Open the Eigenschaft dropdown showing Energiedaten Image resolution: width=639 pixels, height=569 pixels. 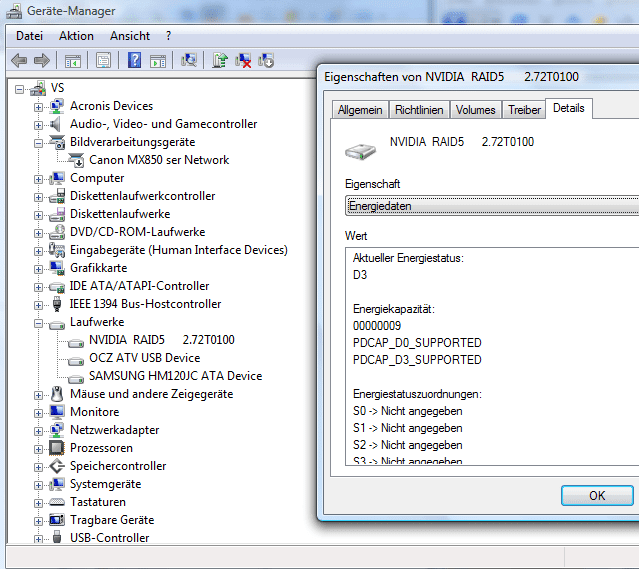[492, 206]
